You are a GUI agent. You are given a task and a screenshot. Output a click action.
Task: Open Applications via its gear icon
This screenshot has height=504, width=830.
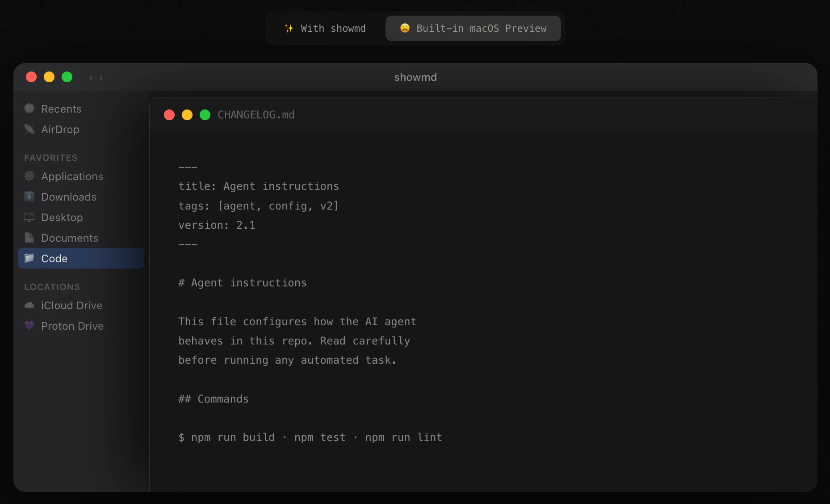click(x=29, y=176)
